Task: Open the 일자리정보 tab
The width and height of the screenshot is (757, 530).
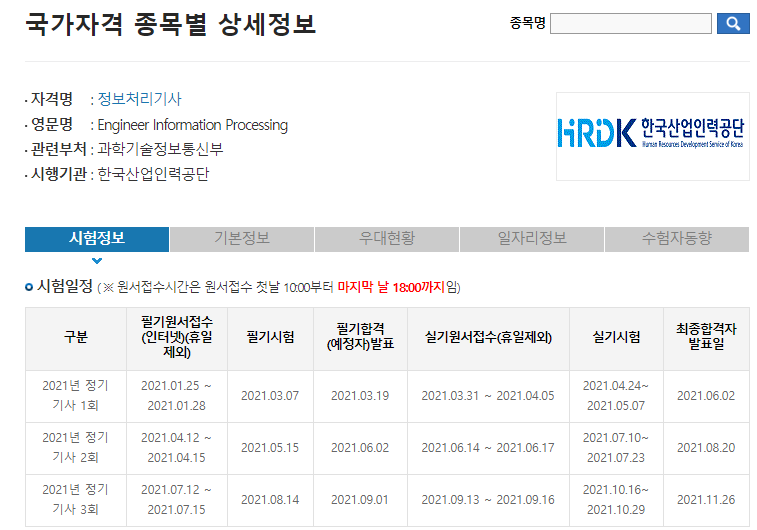Action: pos(532,238)
